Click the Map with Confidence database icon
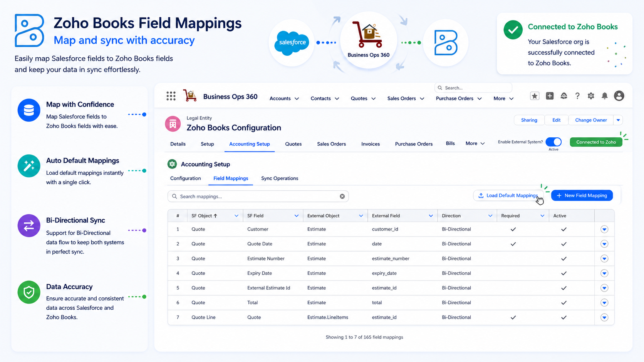 (29, 110)
